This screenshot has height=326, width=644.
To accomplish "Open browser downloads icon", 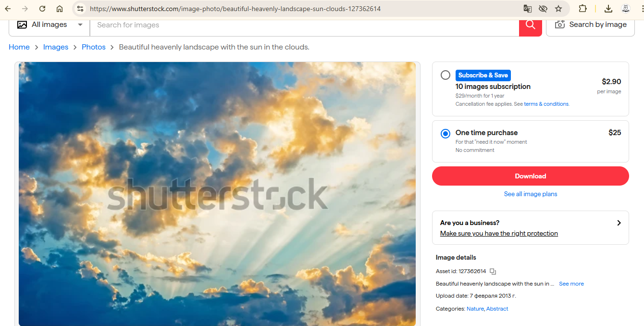I will 608,9.
